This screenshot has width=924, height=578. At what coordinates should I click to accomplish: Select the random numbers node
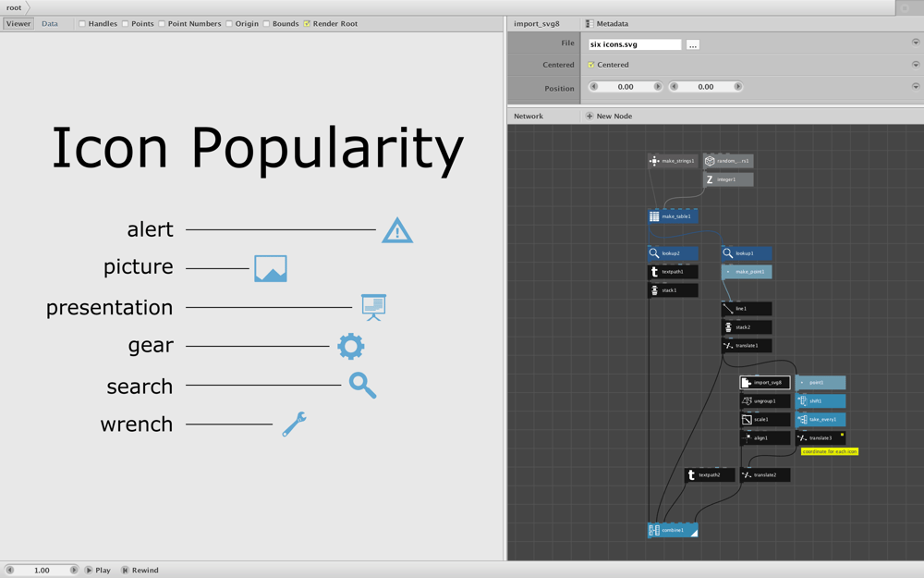point(728,161)
